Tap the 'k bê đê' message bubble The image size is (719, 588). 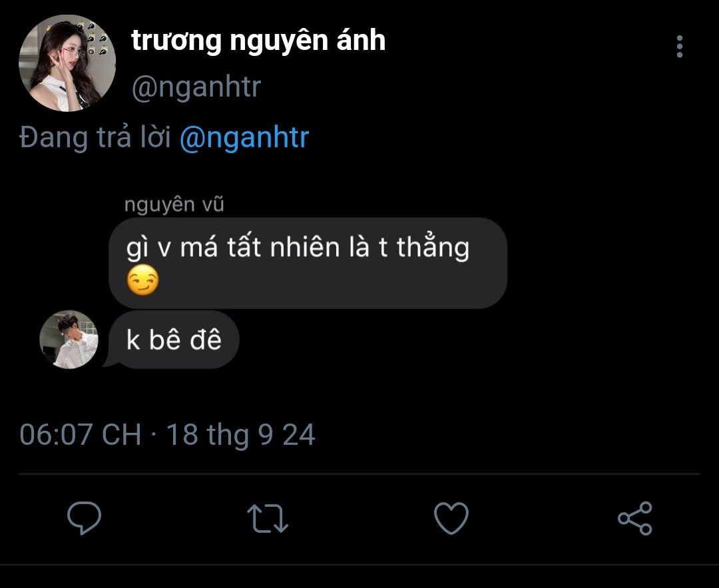coord(173,340)
